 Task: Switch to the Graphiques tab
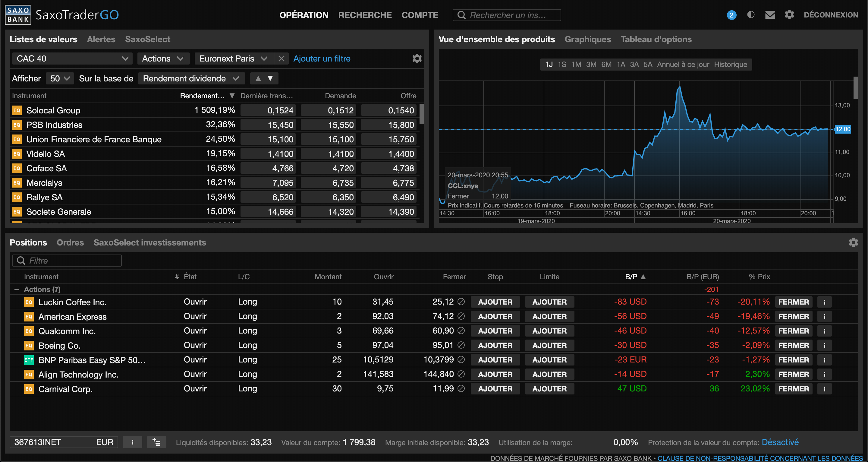click(588, 40)
